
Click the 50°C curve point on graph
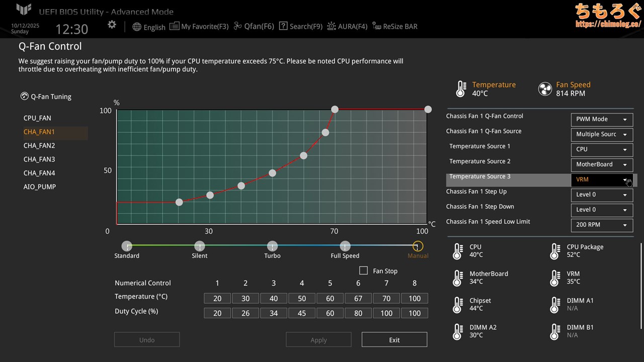coord(272,173)
